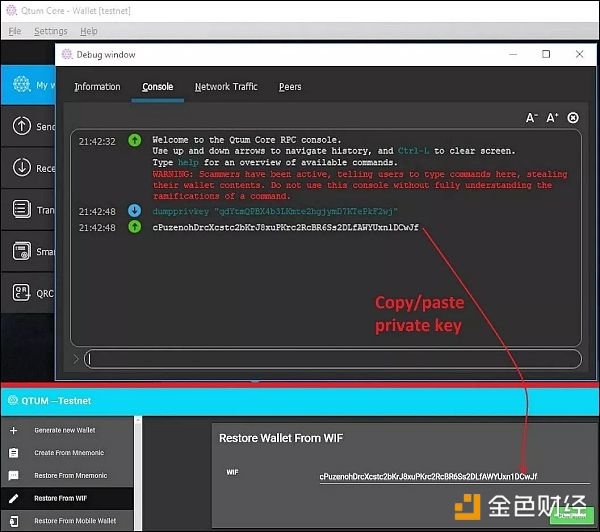The image size is (600, 532).
Task: Click the QTUM Testnet logo in header
Action: 13,400
